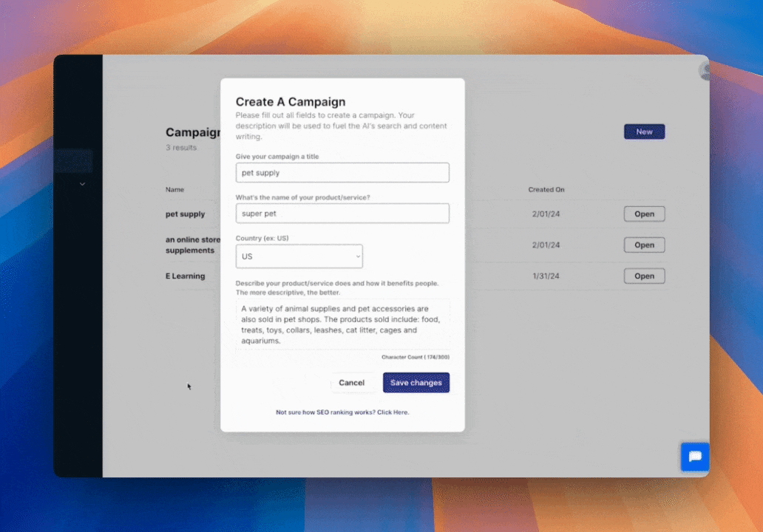The image size is (763, 532).
Task: Cancel the Create A Campaign dialog
Action: [351, 383]
